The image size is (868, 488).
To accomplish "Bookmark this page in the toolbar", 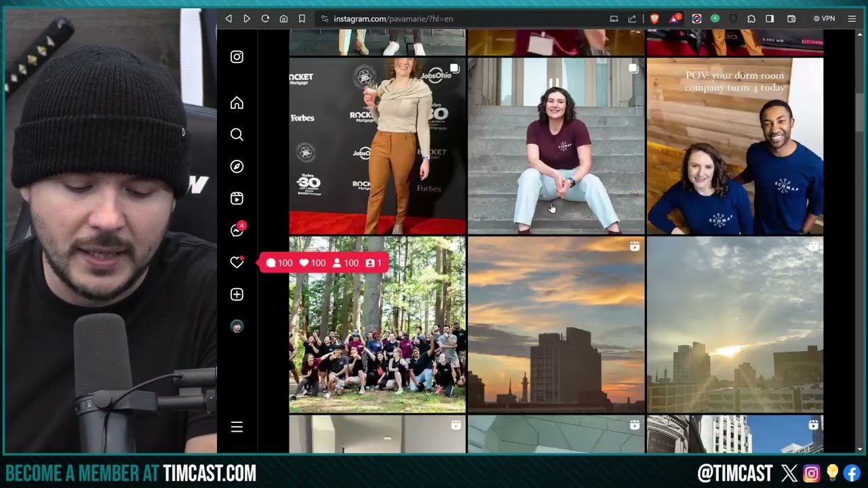I will click(302, 19).
